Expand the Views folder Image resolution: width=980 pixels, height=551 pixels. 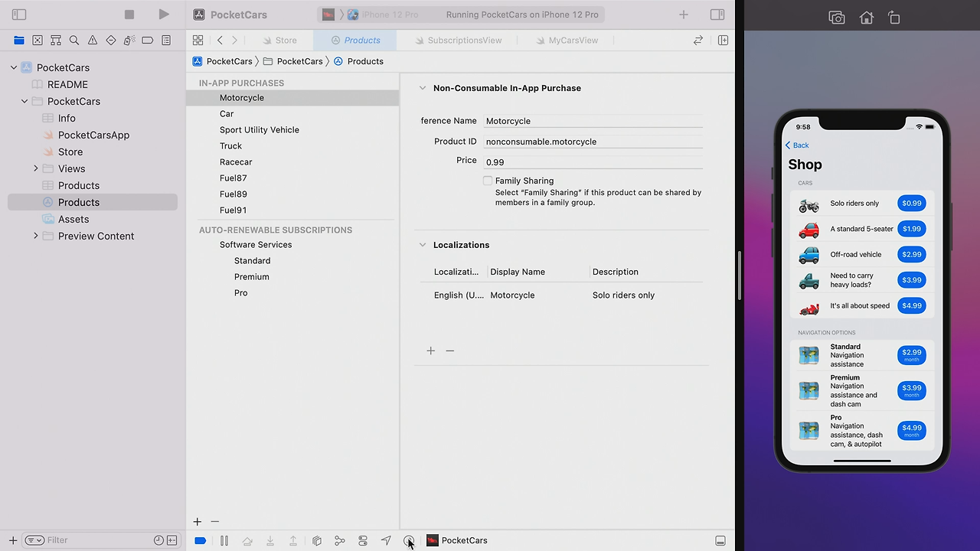click(x=35, y=168)
